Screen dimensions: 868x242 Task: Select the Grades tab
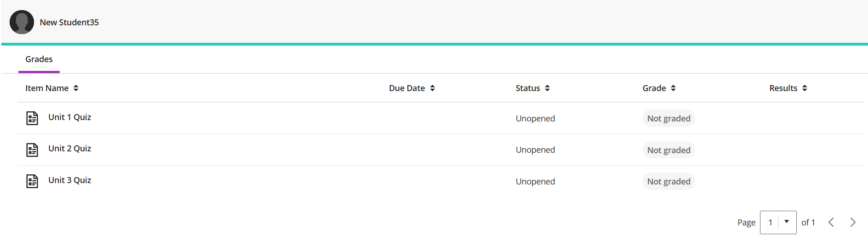point(39,59)
